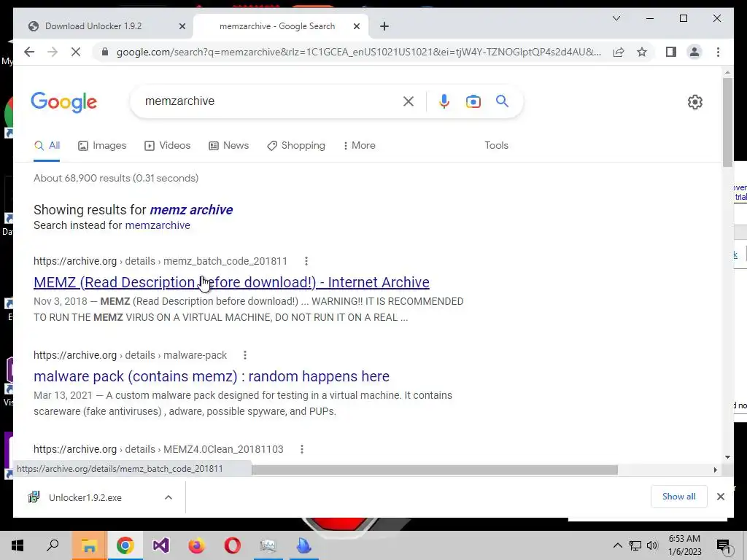Click scroll down arrow on page
This screenshot has height=560, width=747.
point(727,457)
